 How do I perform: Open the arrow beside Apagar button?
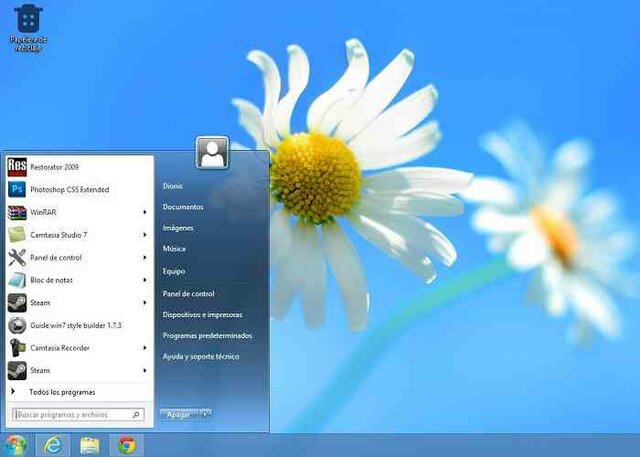tap(205, 415)
